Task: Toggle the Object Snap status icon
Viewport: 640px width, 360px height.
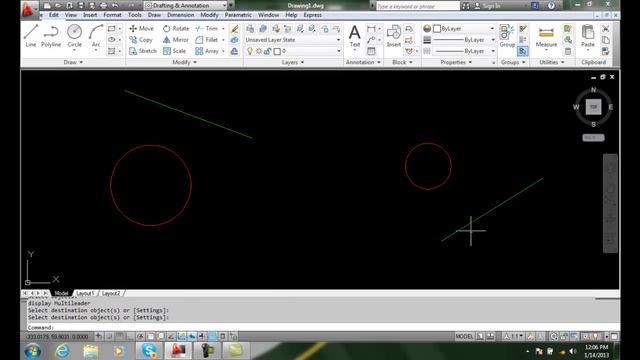Action: 151,336
